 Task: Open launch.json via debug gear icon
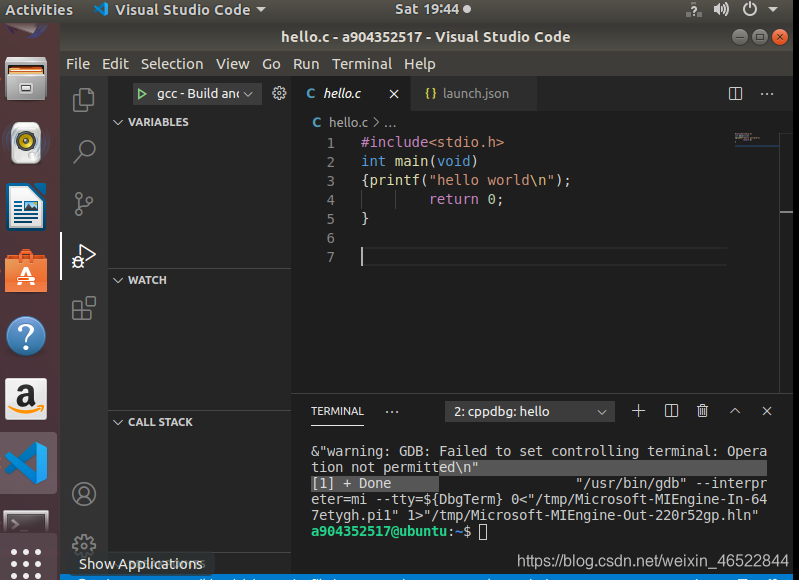click(x=279, y=93)
